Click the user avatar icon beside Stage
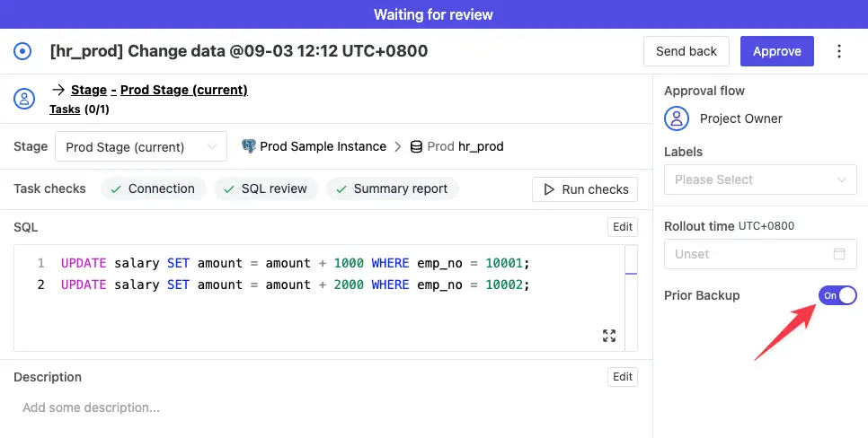 (24, 99)
